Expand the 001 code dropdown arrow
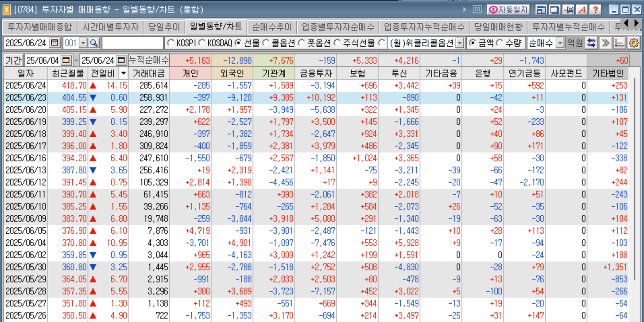 click(x=83, y=43)
